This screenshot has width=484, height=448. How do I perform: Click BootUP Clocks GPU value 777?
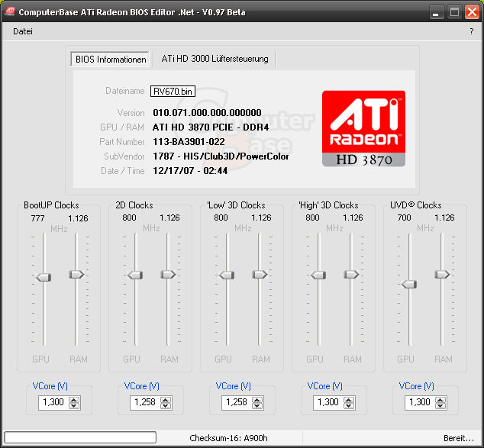click(x=37, y=218)
